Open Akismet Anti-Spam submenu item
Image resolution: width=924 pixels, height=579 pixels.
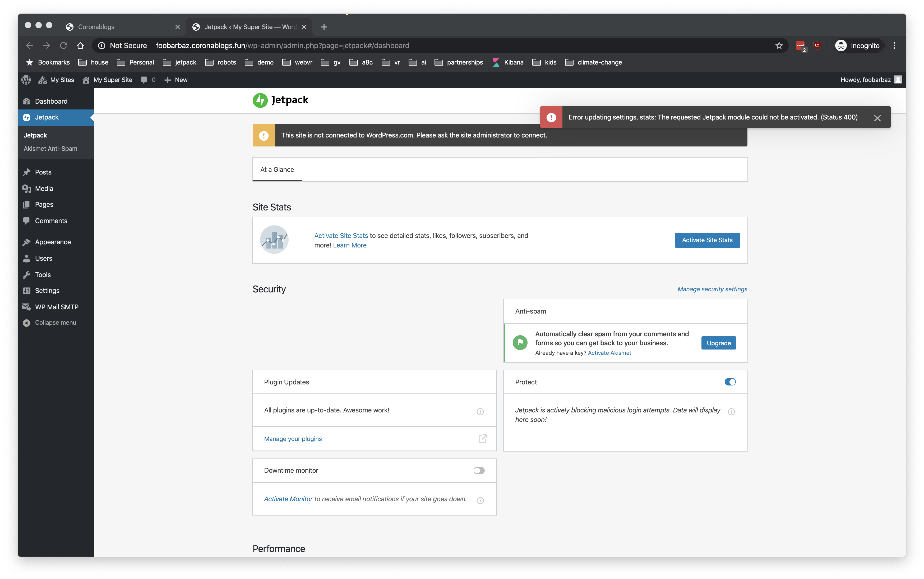(50, 149)
